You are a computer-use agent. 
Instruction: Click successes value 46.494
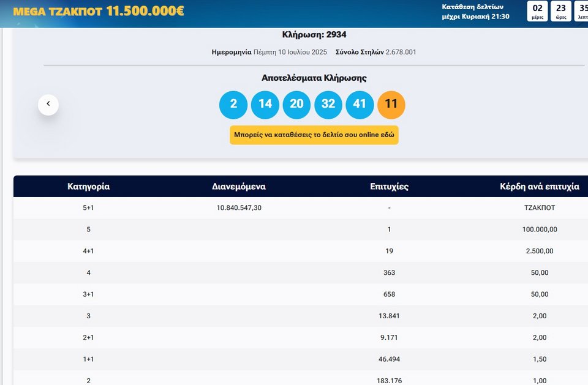coord(390,359)
